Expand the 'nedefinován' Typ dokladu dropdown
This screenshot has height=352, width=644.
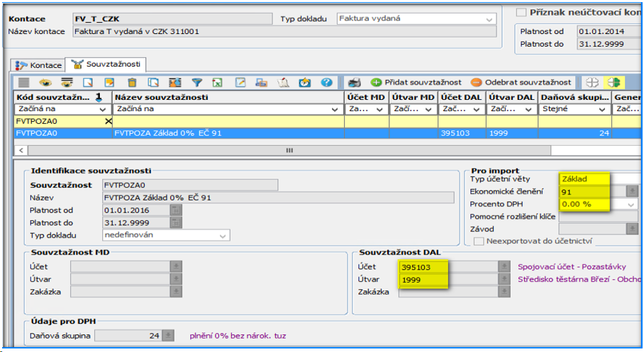point(223,235)
